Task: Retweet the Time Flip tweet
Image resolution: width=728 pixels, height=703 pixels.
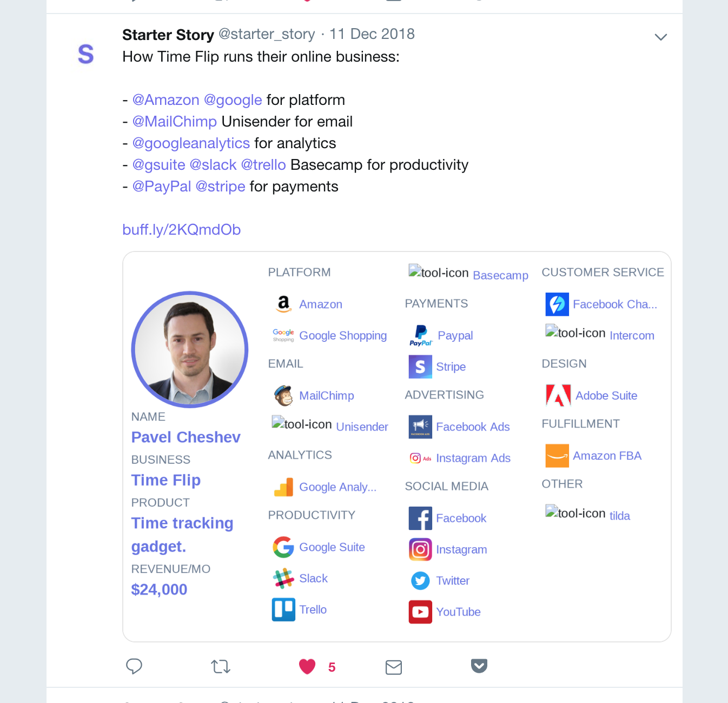Action: (221, 667)
